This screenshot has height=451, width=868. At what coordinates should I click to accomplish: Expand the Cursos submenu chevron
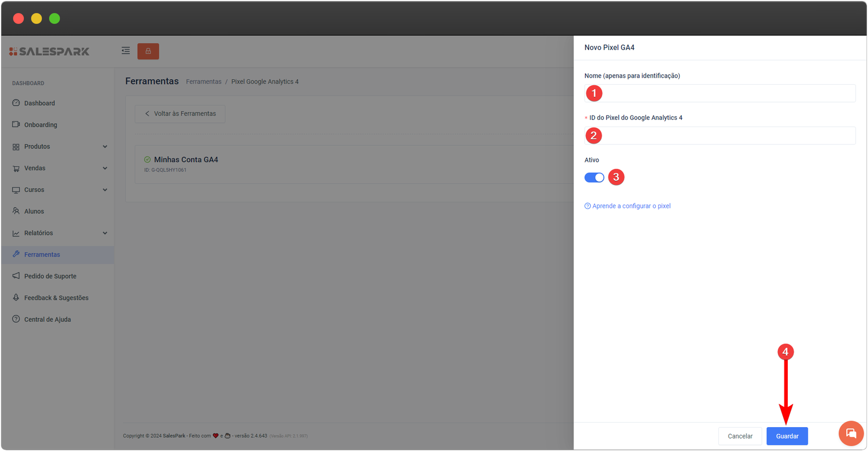(105, 190)
